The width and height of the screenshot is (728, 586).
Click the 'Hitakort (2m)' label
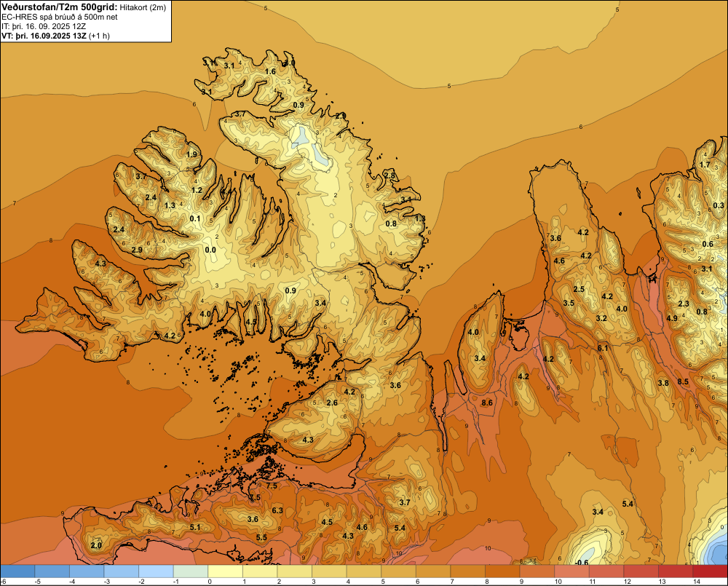[143, 7]
